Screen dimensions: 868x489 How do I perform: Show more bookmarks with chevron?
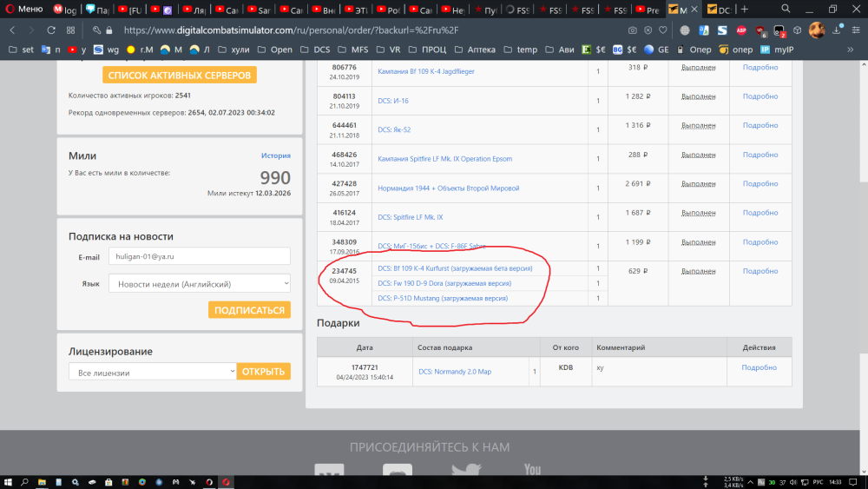(x=851, y=50)
